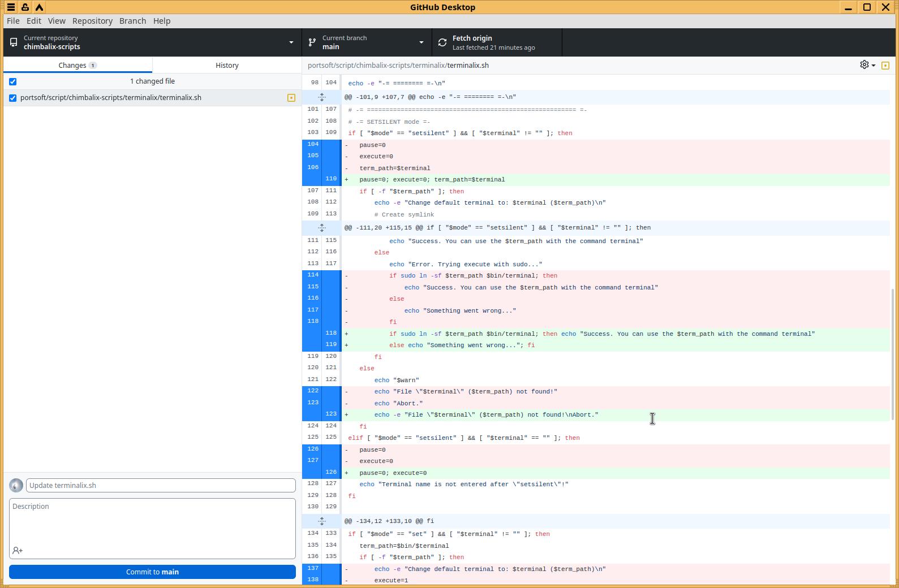Expand hidden lines above hunk -111,20
The image size is (899, 588).
click(x=321, y=228)
